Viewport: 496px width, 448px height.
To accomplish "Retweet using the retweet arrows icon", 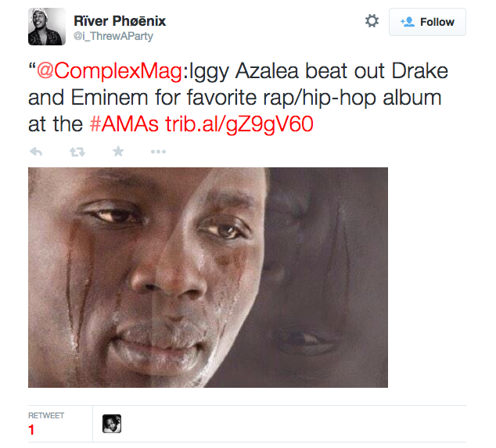I will pyautogui.click(x=77, y=152).
